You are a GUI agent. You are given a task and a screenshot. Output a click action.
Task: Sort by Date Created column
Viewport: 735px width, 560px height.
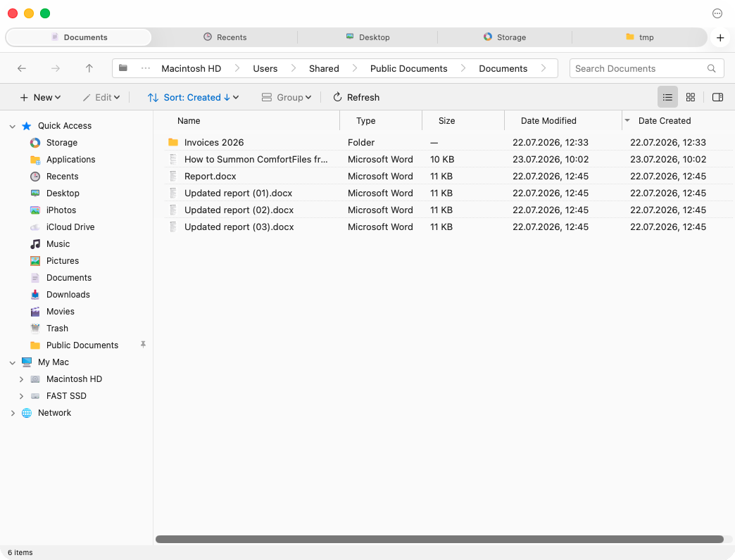[x=664, y=121]
